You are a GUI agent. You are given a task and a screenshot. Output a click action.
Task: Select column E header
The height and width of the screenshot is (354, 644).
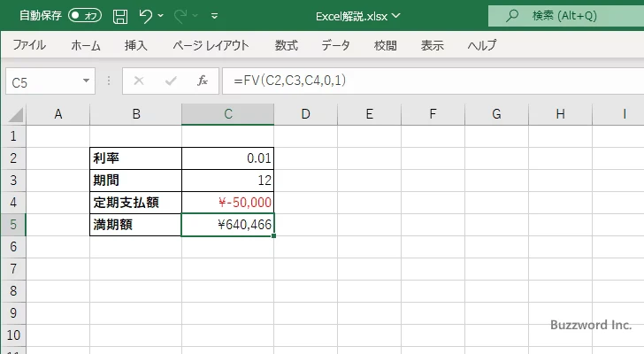tap(369, 114)
